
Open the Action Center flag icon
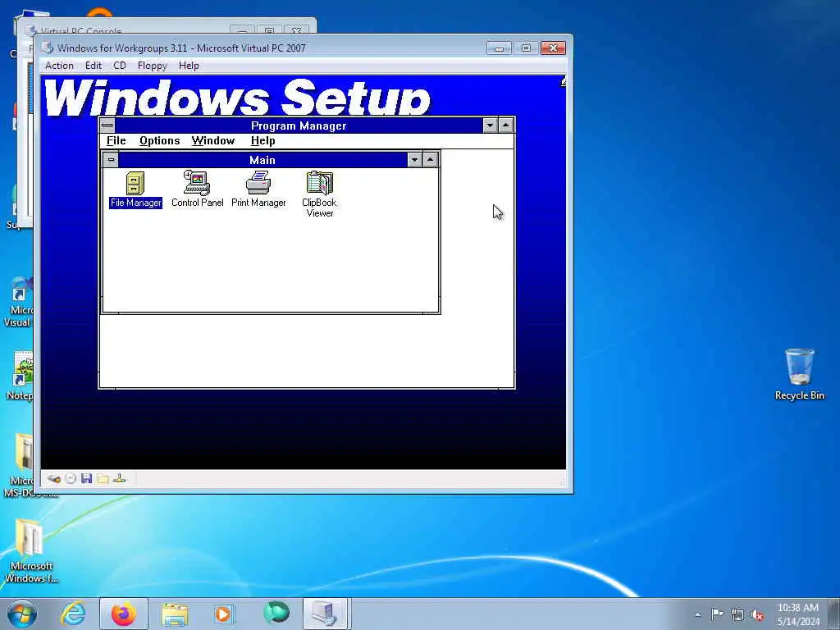click(717, 614)
